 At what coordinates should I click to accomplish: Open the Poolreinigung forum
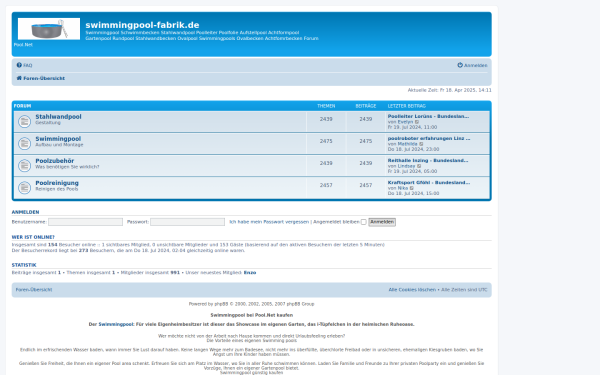point(57,183)
